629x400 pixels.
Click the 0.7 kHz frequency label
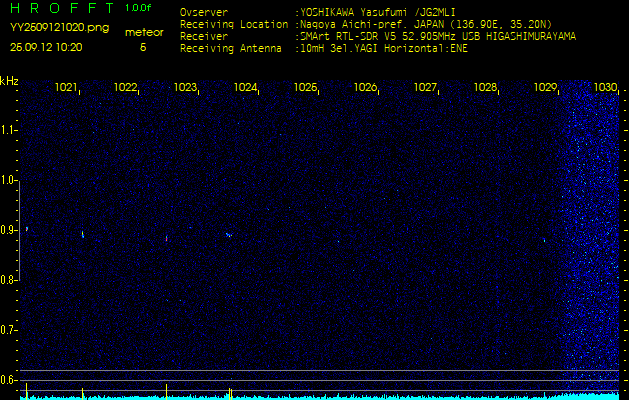point(8,330)
